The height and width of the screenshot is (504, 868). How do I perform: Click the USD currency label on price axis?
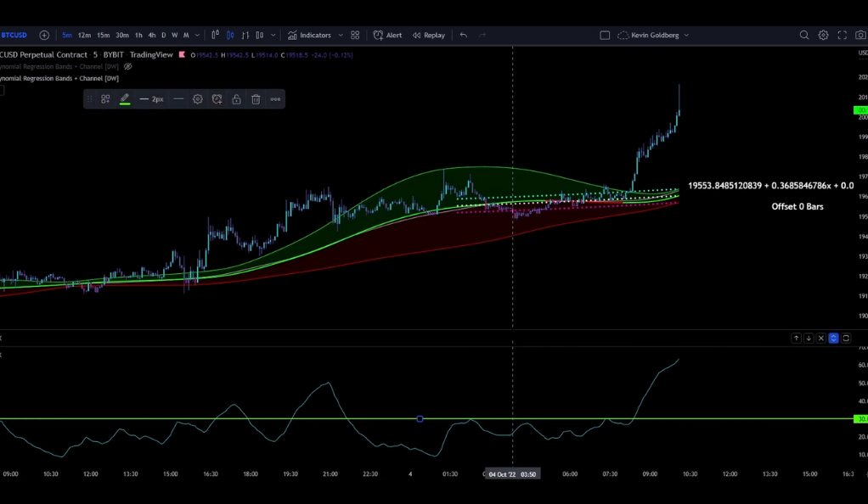[x=862, y=53]
